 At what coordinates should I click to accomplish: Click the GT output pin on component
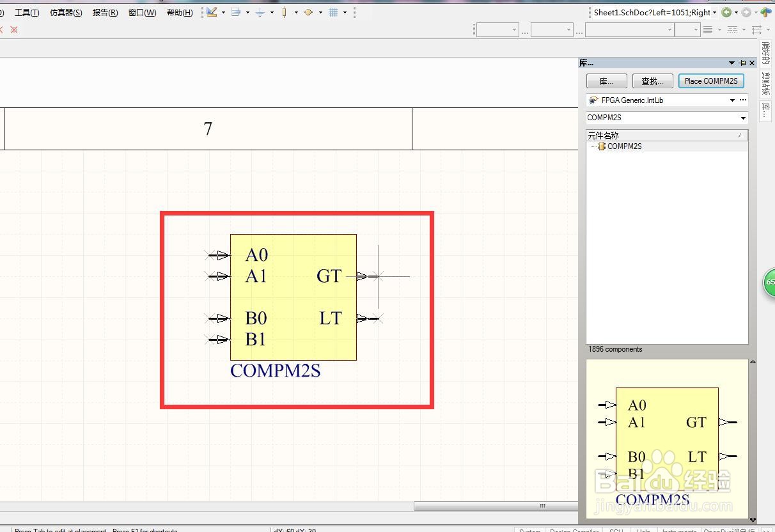[368, 276]
